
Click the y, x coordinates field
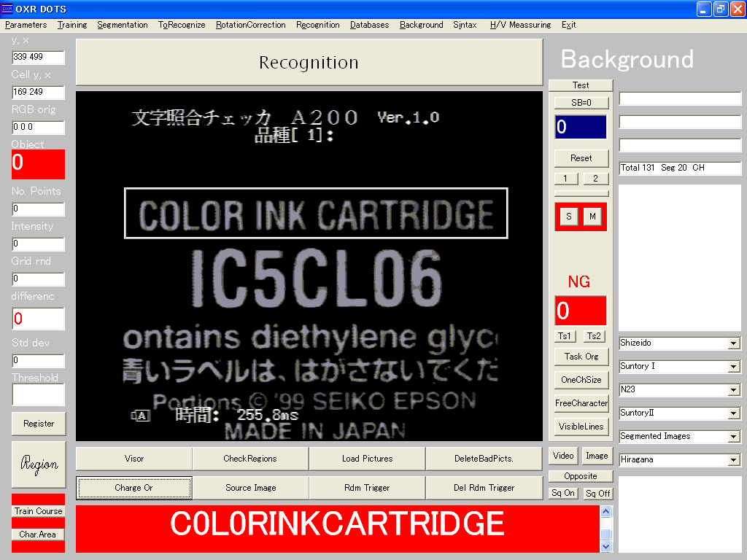(x=38, y=57)
